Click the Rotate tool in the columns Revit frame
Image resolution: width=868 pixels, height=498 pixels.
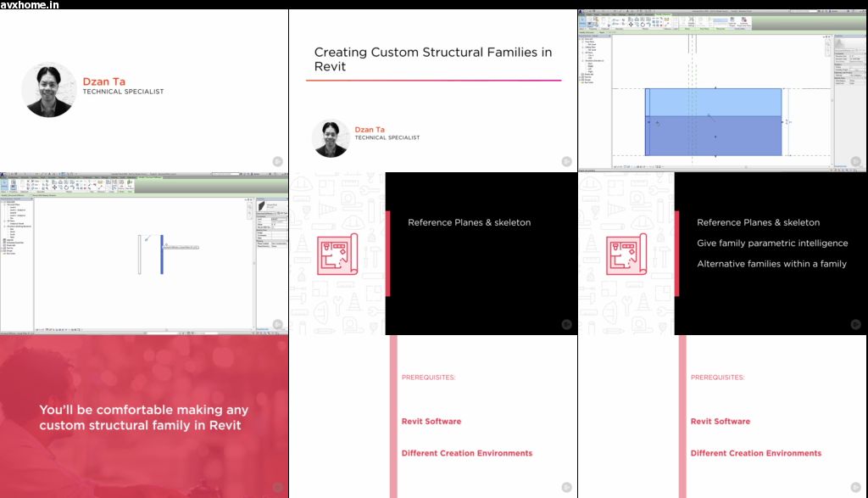[x=66, y=187]
